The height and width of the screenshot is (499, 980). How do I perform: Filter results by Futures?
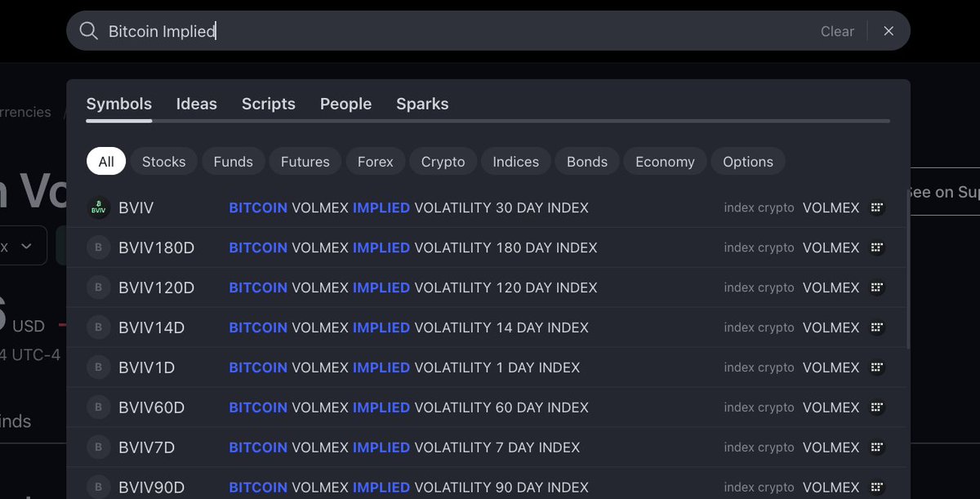click(x=305, y=162)
